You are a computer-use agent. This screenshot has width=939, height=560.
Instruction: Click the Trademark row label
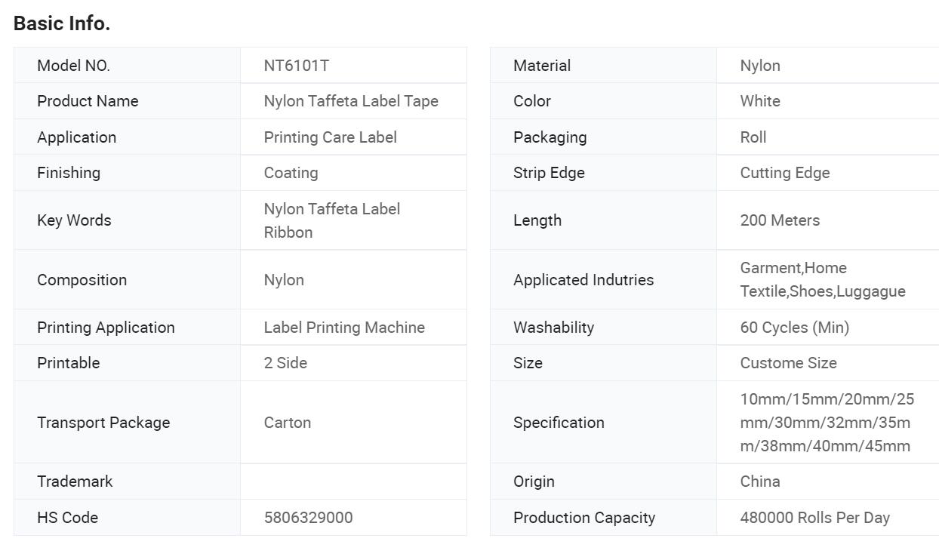(75, 482)
